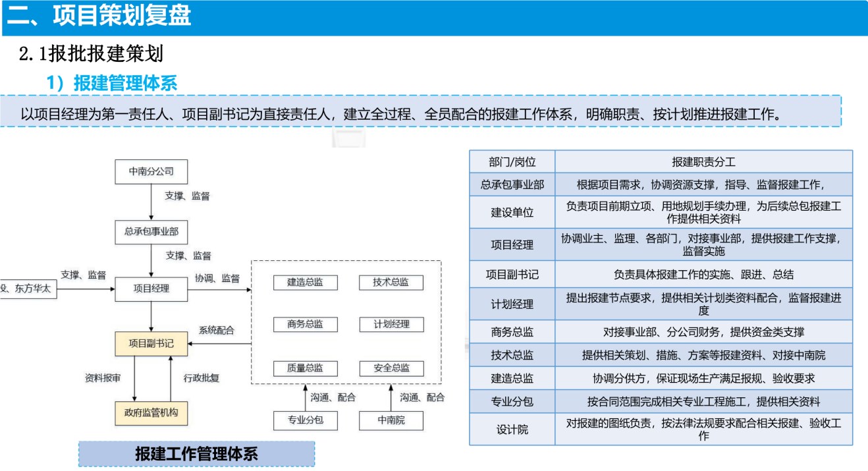Screen dimensions: 868x471
Task: Click the 行政批复 arrow label
Action: [201, 378]
